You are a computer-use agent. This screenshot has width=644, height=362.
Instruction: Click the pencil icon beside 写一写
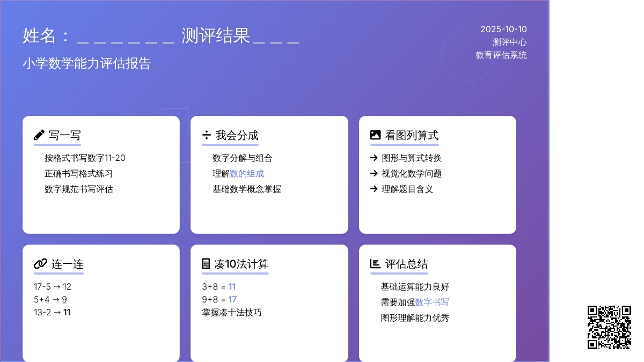[39, 135]
